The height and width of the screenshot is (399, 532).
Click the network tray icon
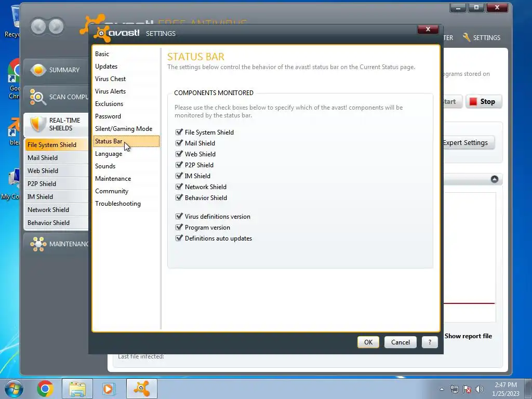[x=454, y=389]
